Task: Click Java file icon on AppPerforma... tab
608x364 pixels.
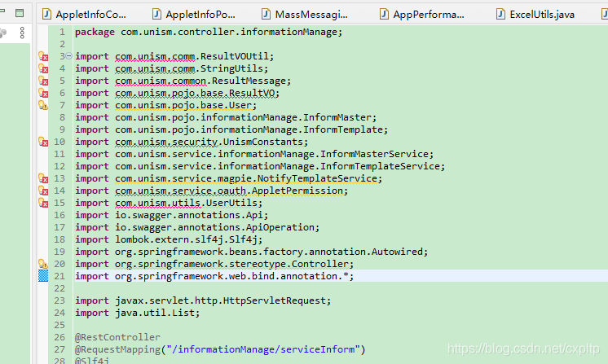Action: point(384,15)
